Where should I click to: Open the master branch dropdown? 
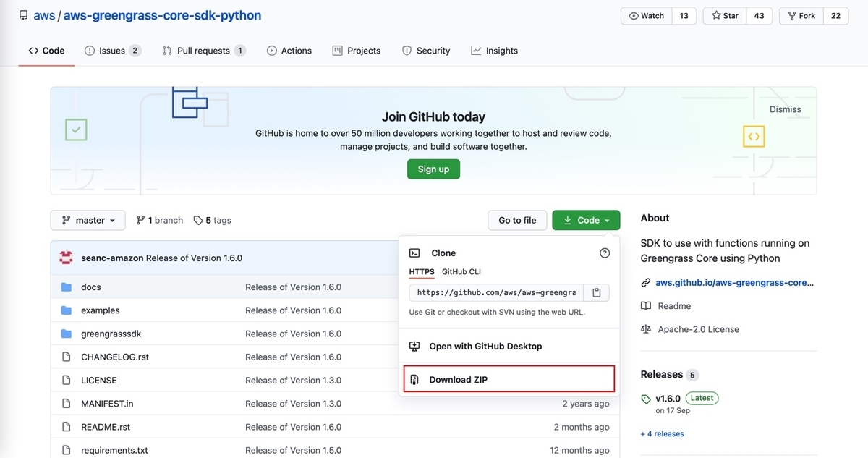[88, 220]
